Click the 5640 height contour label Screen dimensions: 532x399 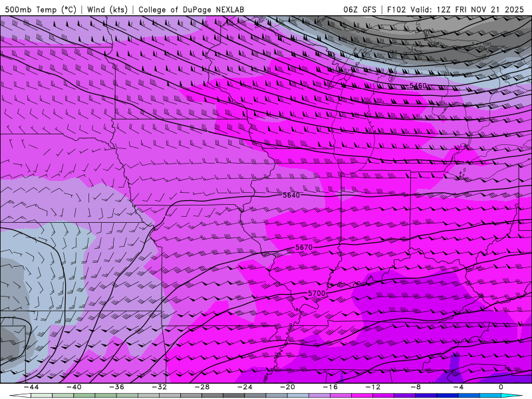pos(291,195)
